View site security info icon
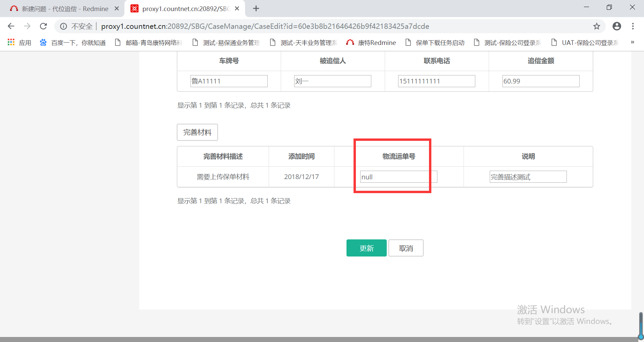 (63, 26)
